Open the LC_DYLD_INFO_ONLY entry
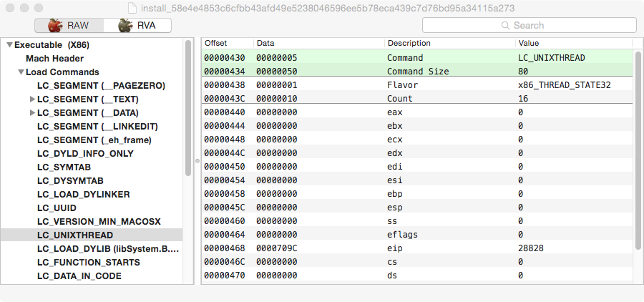This screenshot has width=644, height=302. 84,153
